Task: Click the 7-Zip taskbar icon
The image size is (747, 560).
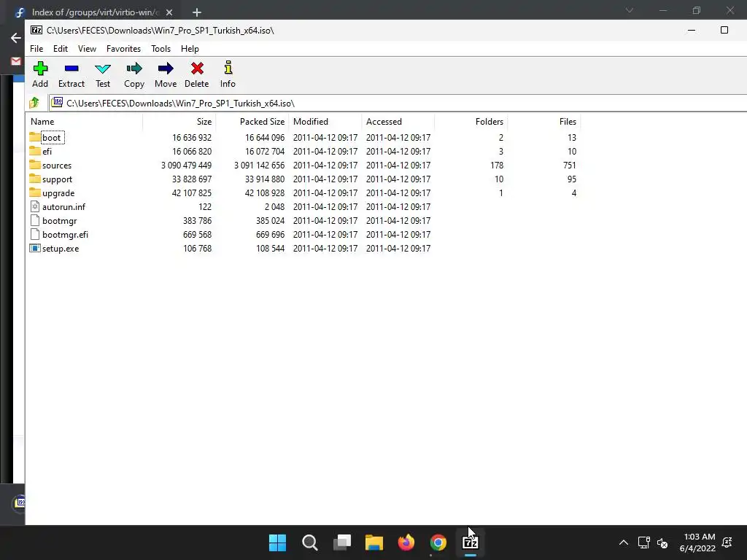Action: coord(471,542)
